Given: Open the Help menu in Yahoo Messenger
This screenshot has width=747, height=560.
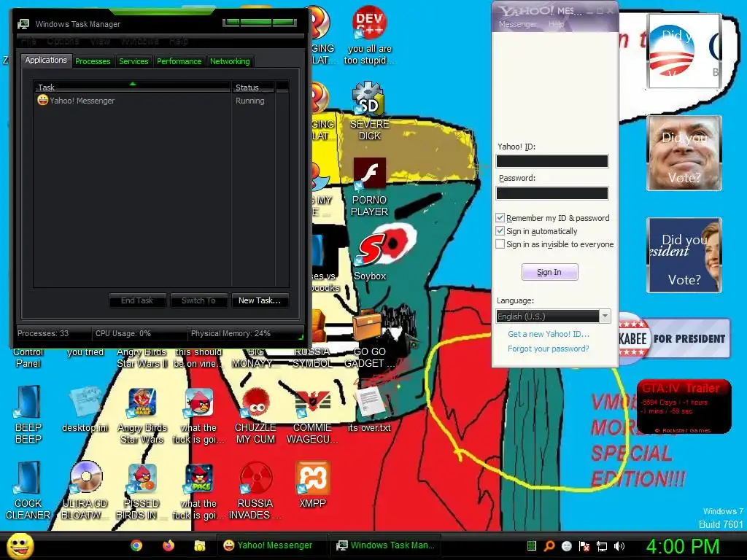Looking at the screenshot, I should point(556,24).
